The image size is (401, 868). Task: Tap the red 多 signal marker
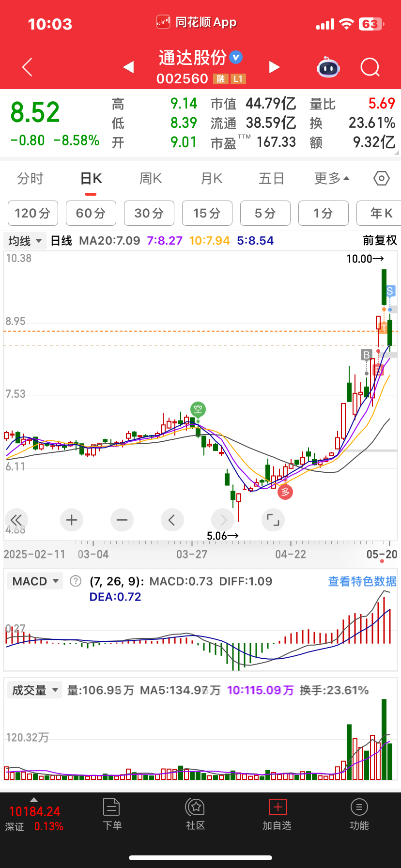(285, 492)
